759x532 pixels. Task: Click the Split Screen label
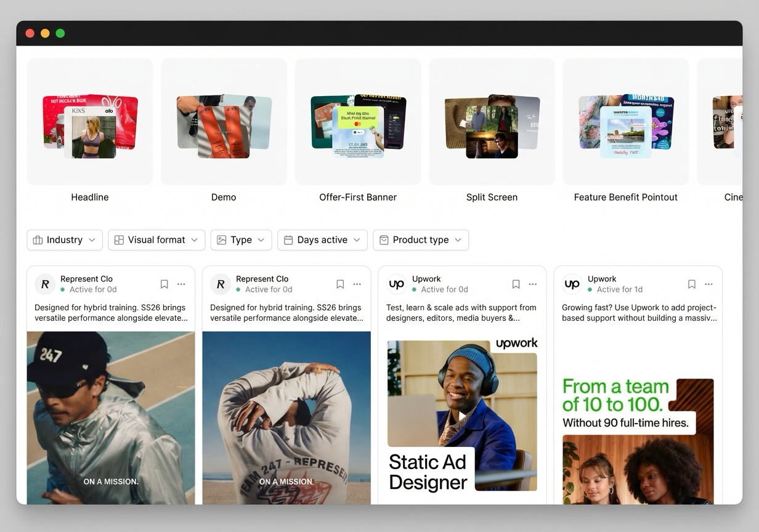492,197
